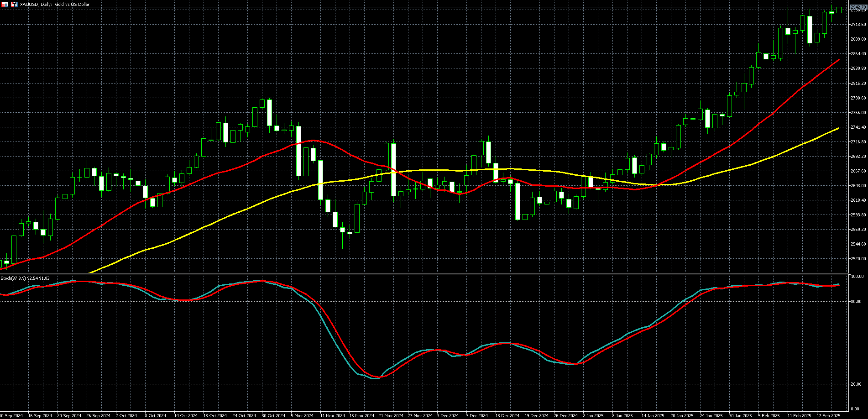Click the 2790.60 price axis label

tap(858, 98)
